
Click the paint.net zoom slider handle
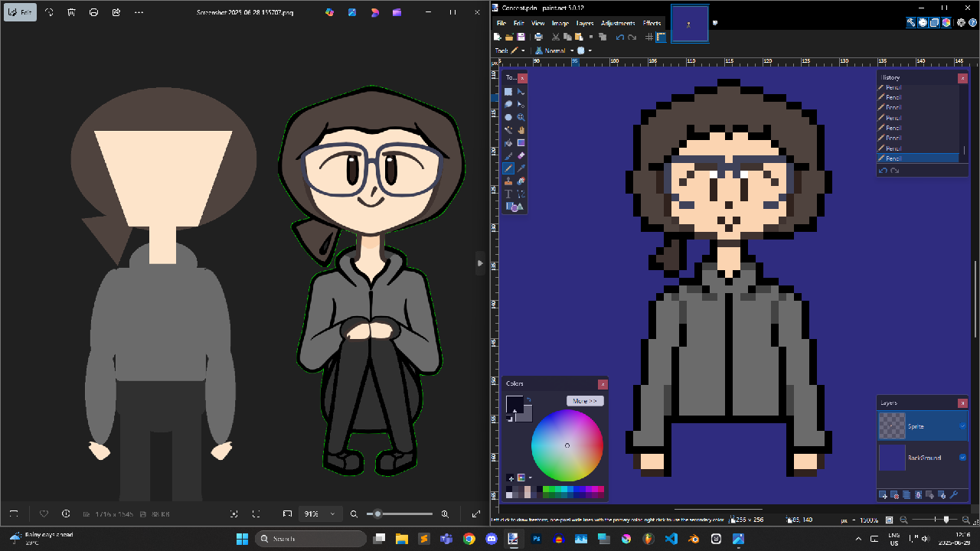[x=946, y=520]
